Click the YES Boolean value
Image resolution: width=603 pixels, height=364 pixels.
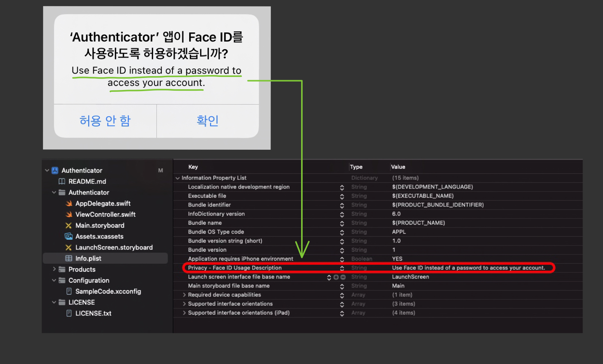397,259
